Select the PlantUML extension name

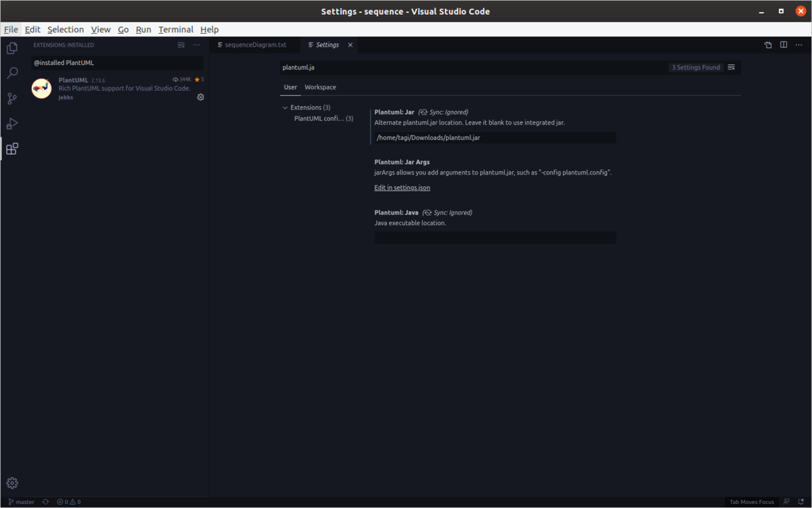coord(73,80)
